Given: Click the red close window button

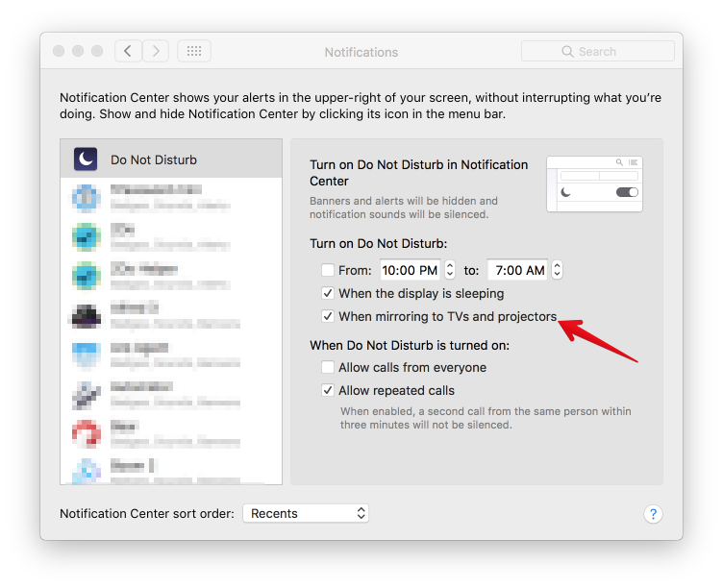Looking at the screenshot, I should (59, 51).
